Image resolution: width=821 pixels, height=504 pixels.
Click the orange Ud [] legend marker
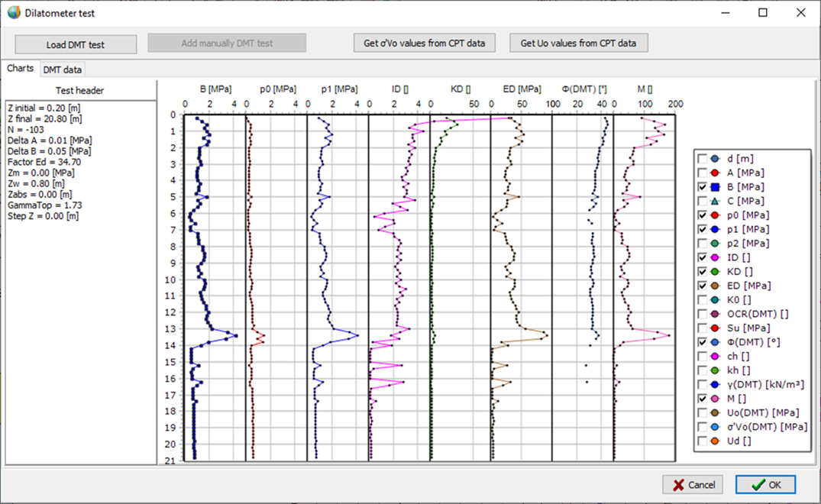pyautogui.click(x=716, y=441)
